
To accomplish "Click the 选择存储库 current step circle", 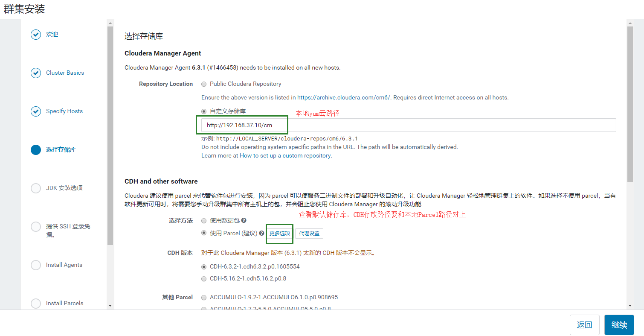I will point(36,150).
